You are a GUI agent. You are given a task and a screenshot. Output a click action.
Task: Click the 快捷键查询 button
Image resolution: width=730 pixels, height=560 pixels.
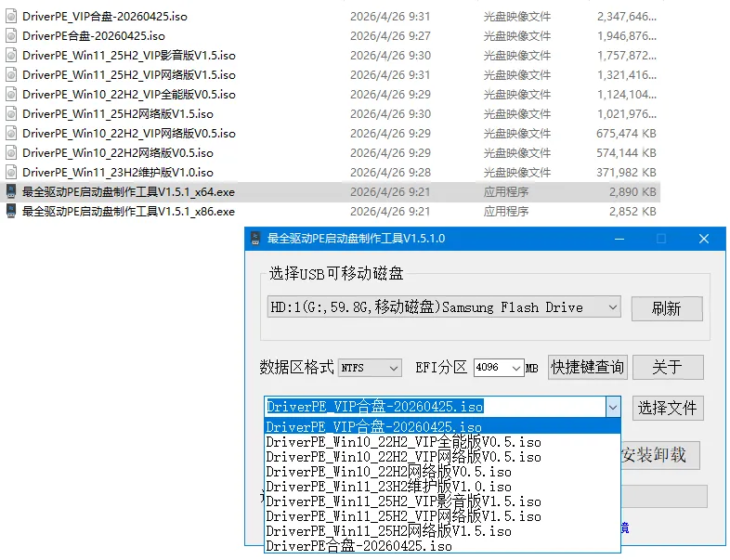pos(587,367)
